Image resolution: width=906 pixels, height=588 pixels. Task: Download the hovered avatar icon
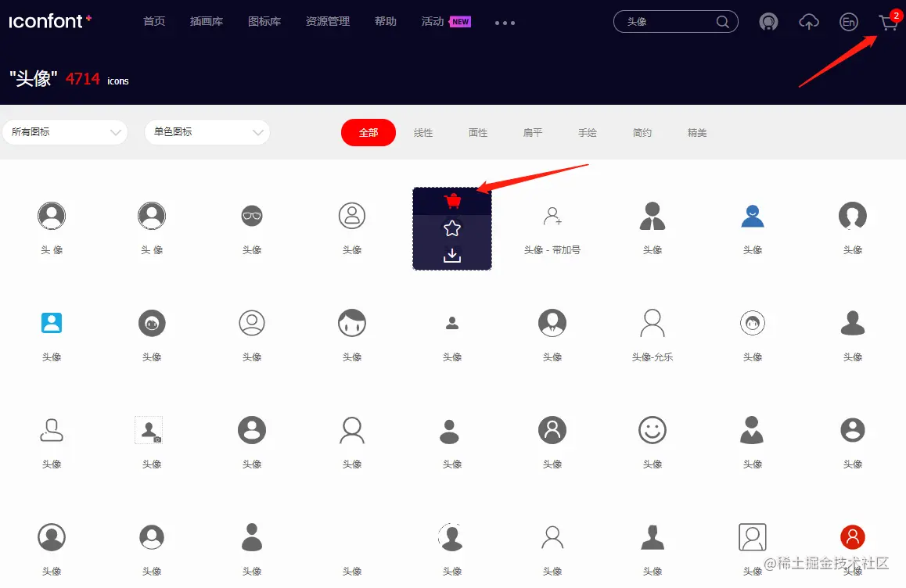(x=452, y=256)
